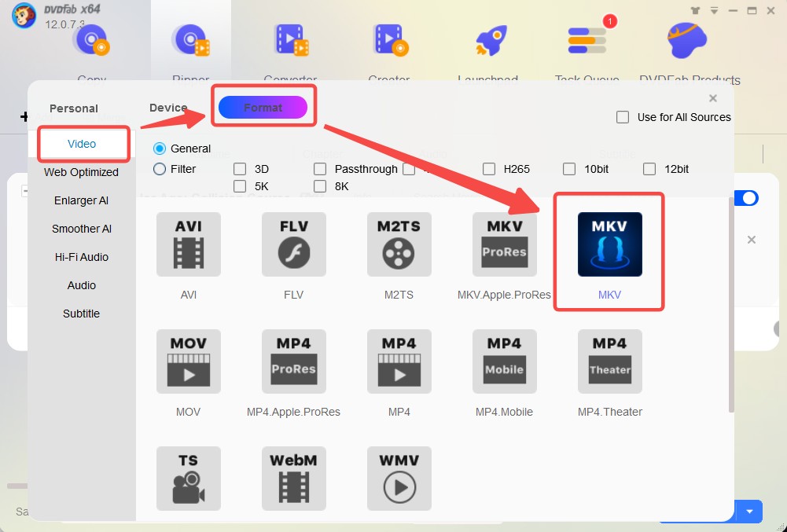787x532 pixels.
Task: Enable the 10bit option
Action: [x=569, y=168]
